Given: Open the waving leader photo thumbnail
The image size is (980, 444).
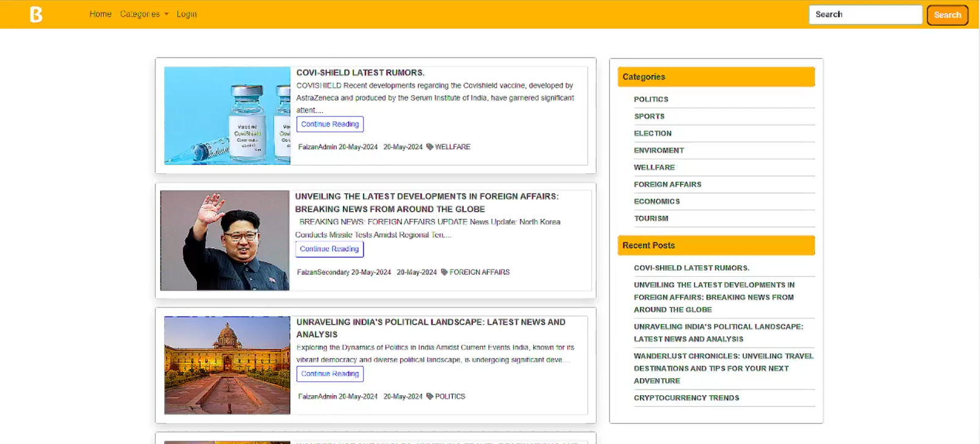Looking at the screenshot, I should coord(225,240).
